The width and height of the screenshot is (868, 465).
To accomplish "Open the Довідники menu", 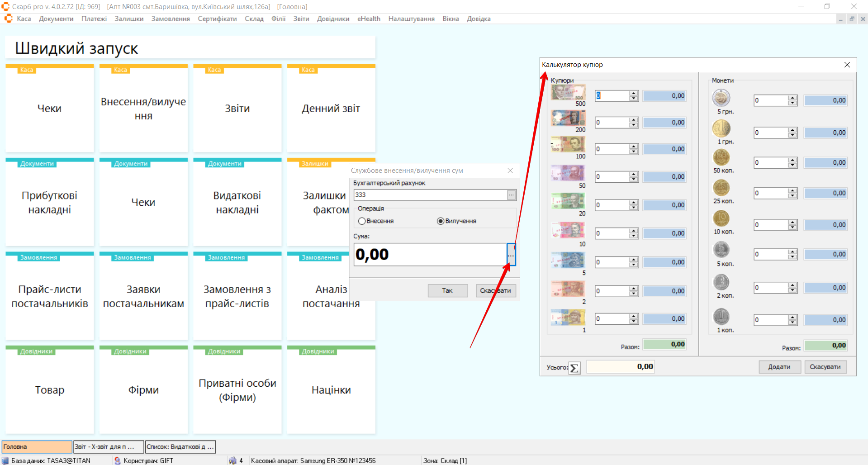I will [333, 19].
